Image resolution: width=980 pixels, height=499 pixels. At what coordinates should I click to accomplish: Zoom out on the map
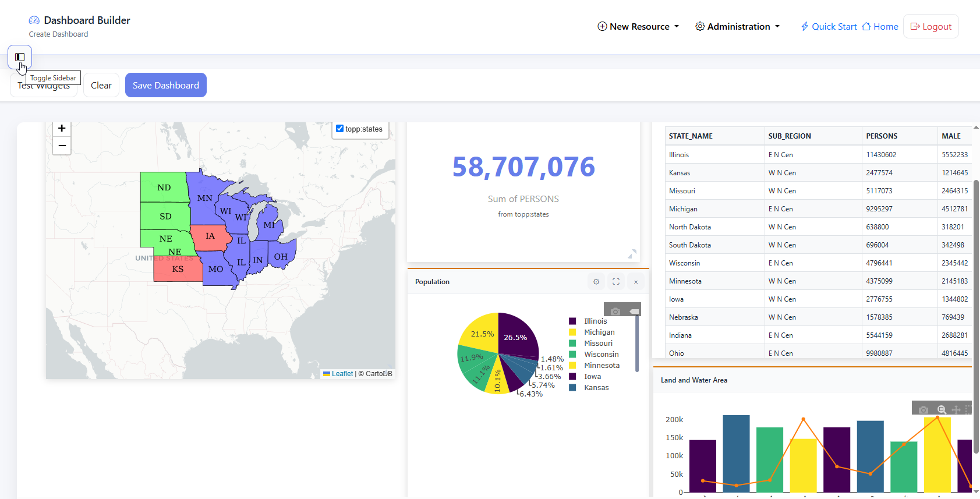pyautogui.click(x=62, y=146)
